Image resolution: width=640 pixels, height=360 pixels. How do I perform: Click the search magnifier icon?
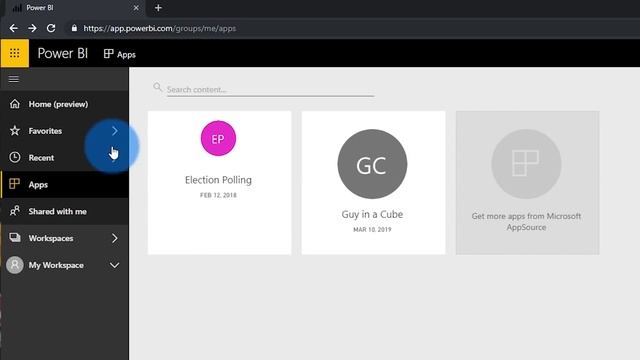(158, 87)
